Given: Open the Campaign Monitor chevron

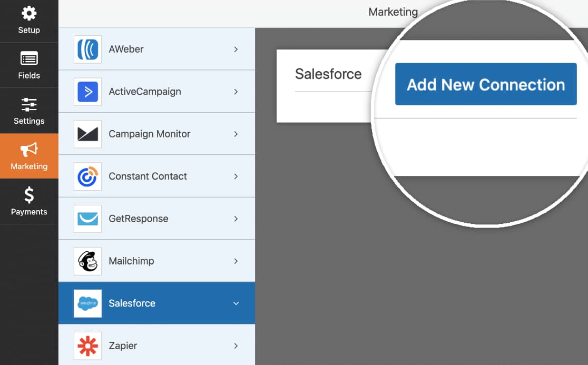Looking at the screenshot, I should (x=236, y=134).
